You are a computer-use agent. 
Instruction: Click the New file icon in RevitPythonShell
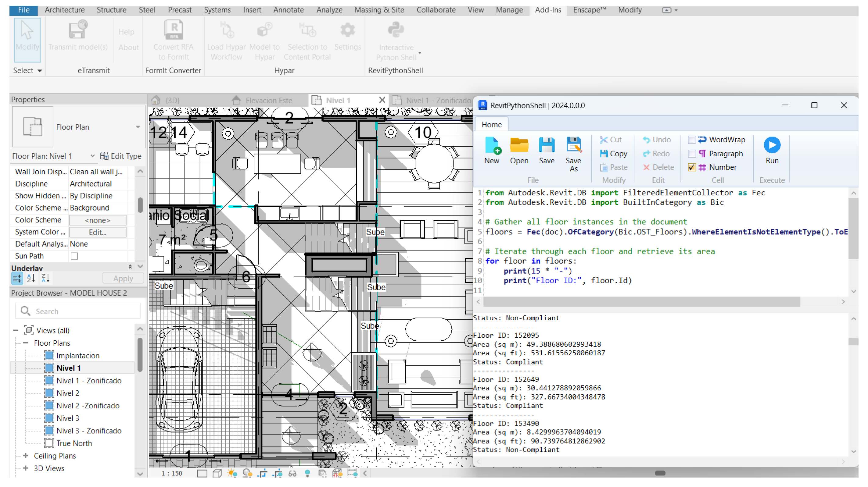pos(492,146)
